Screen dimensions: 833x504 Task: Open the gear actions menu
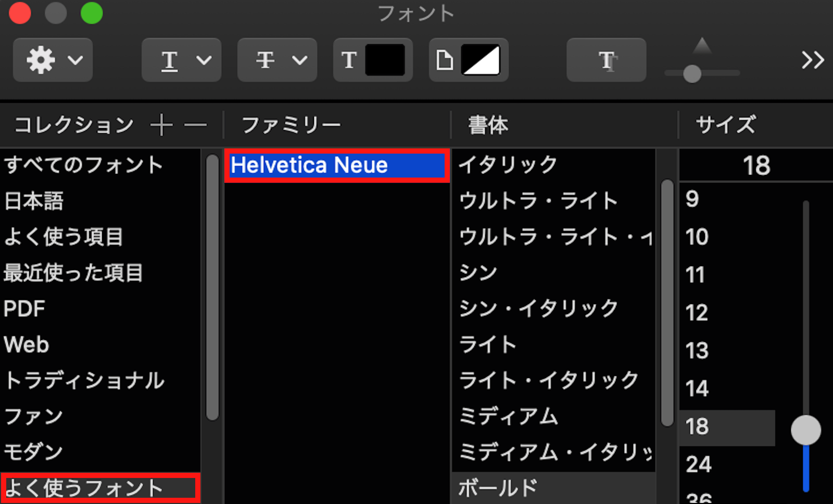pyautogui.click(x=53, y=60)
